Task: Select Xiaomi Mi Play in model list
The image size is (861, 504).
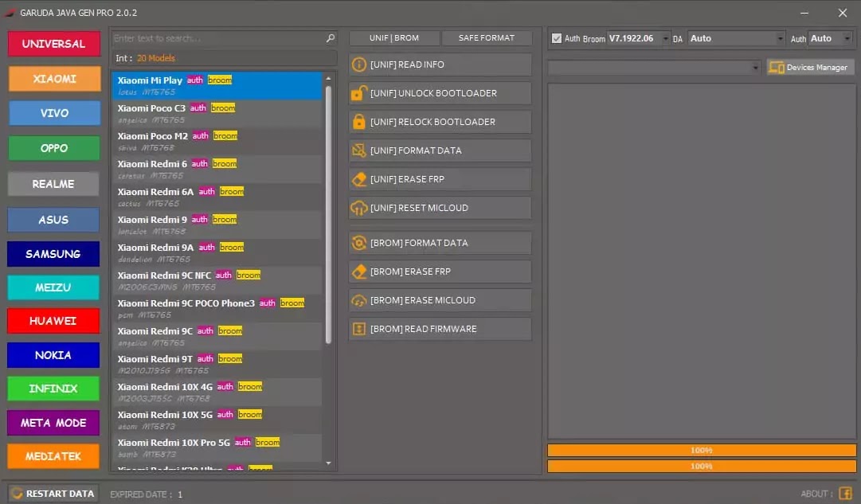Action: coord(217,86)
